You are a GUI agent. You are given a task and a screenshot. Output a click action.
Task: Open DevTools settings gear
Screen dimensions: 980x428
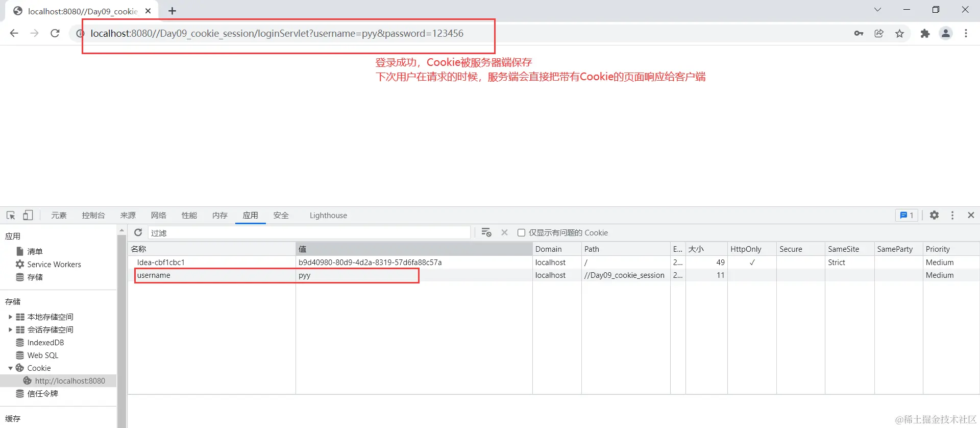coord(934,215)
